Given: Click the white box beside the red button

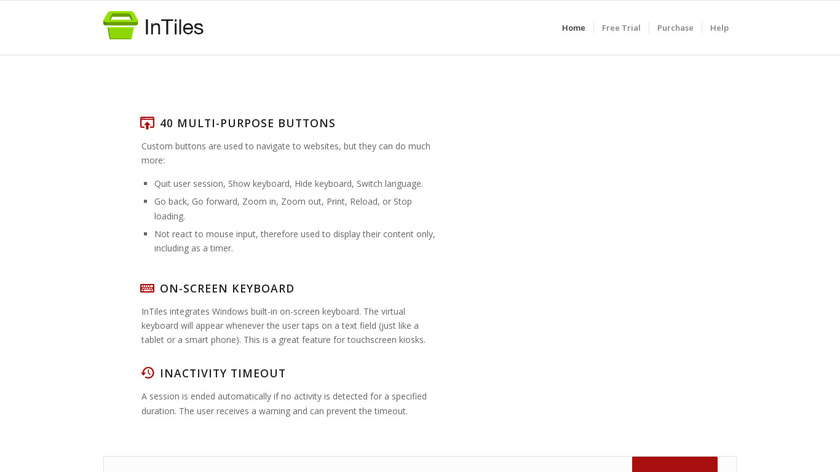Looking at the screenshot, I should tap(368, 464).
